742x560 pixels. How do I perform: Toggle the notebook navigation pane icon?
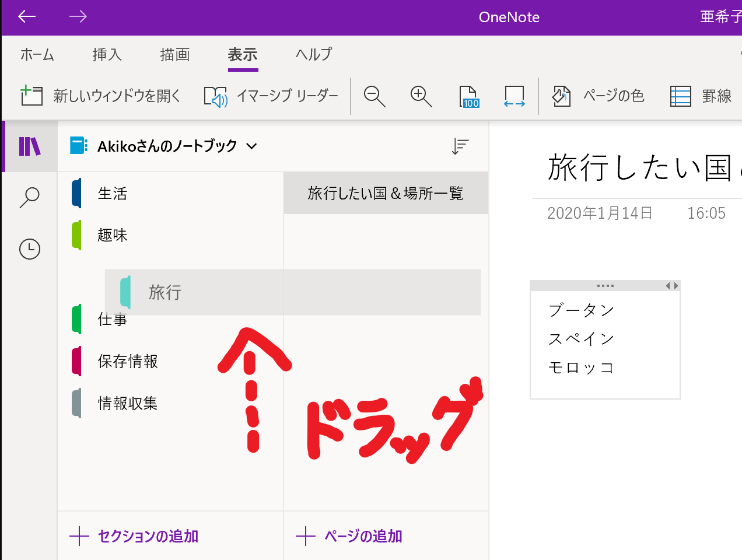pos(30,146)
